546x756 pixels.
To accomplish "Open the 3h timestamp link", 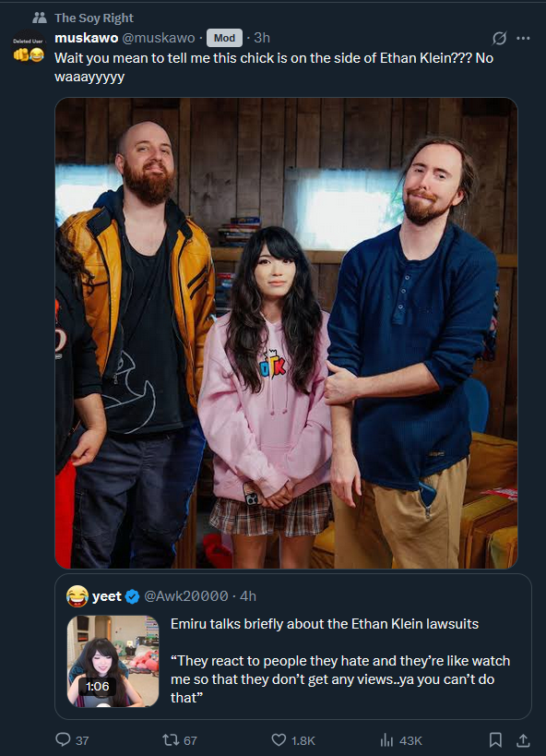I will point(262,38).
